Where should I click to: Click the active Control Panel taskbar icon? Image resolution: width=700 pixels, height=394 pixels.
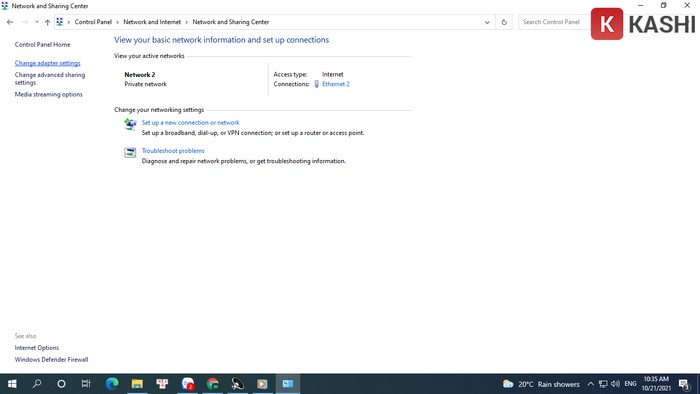[x=288, y=384]
